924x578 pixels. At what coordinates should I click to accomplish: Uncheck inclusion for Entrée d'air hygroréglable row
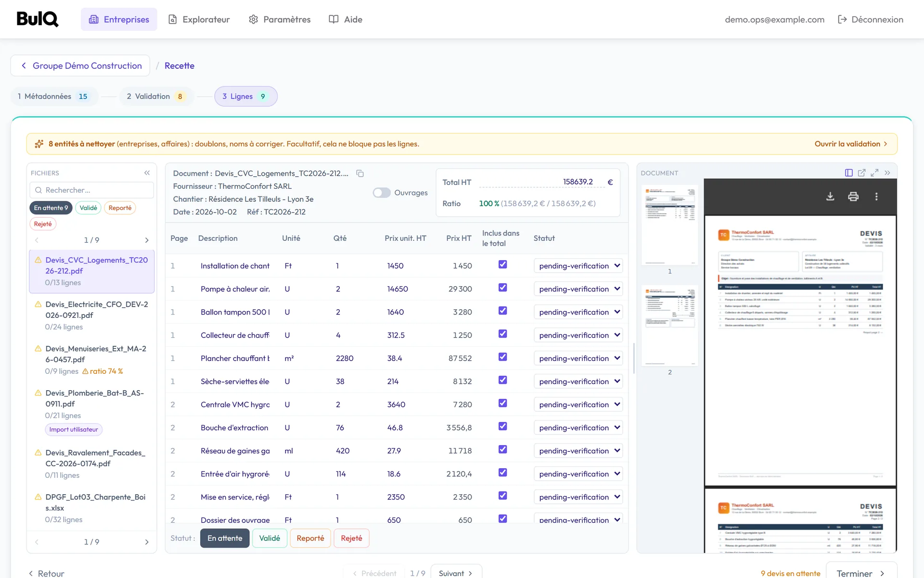coord(502,473)
